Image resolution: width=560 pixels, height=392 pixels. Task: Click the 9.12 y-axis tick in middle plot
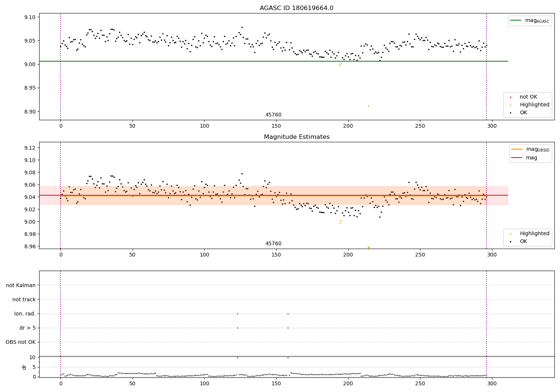tap(30, 148)
